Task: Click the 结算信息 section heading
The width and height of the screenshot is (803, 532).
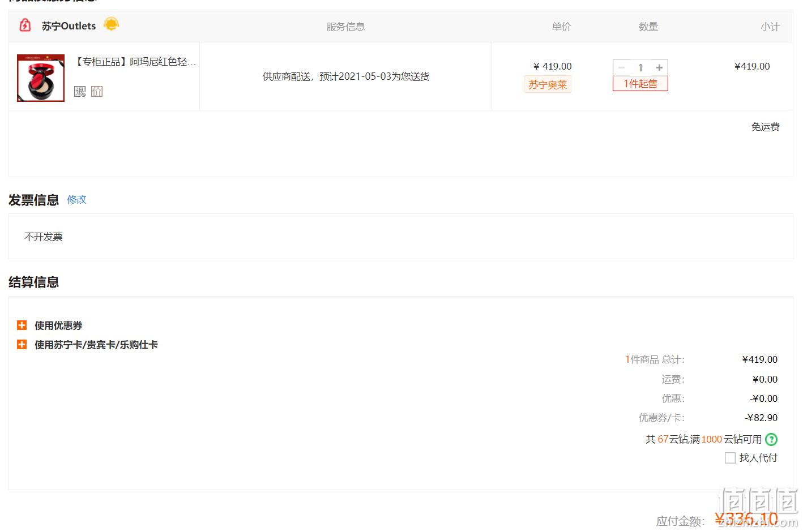Action: (x=33, y=282)
